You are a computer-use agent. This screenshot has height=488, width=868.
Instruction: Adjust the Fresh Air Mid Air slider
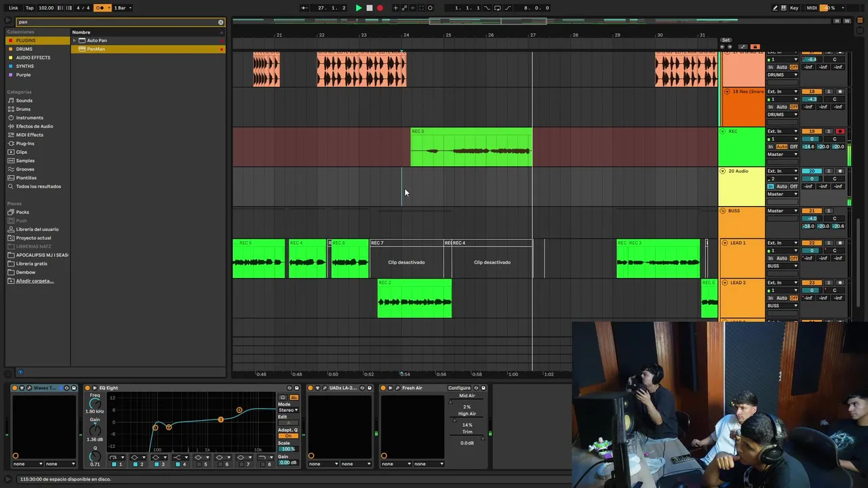point(467,401)
